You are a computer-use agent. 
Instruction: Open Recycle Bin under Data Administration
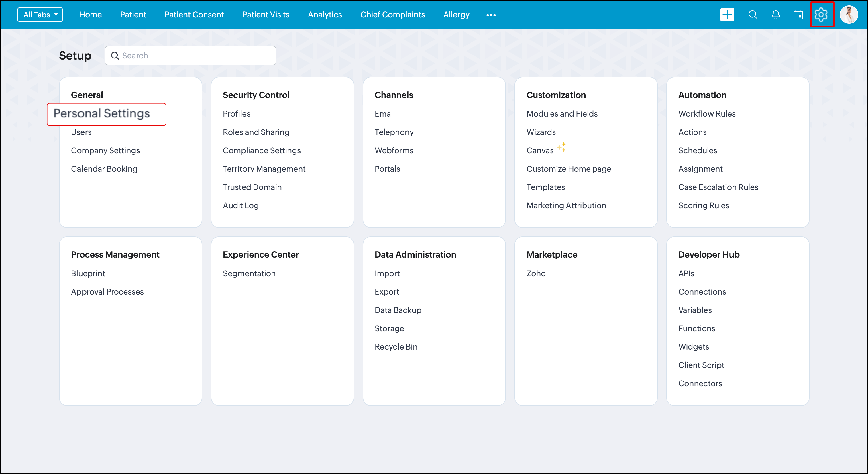pyautogui.click(x=396, y=346)
